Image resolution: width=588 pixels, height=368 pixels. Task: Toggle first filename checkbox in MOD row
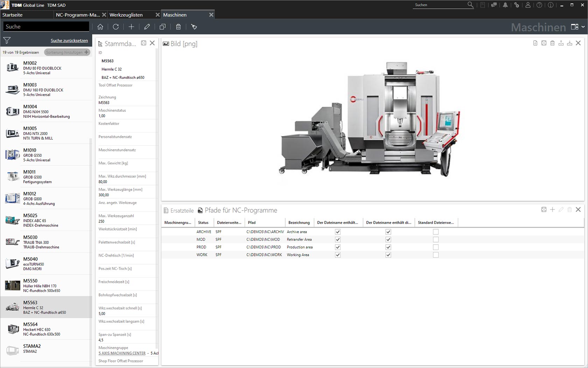coord(338,240)
